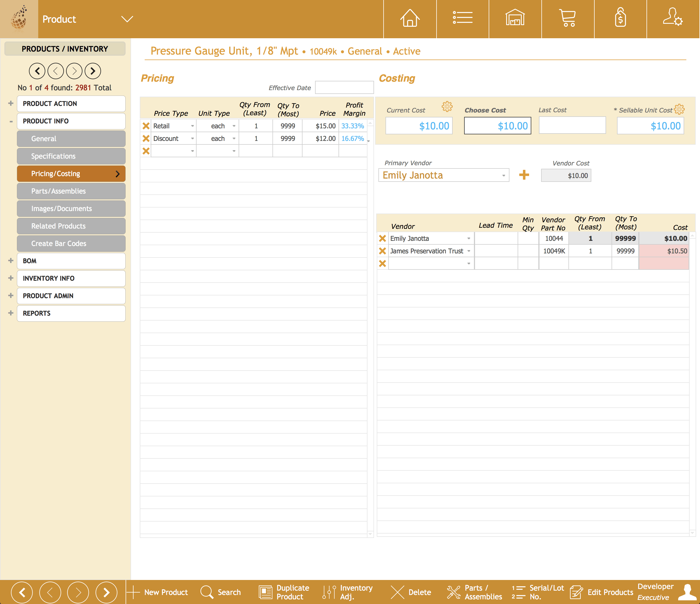Viewport: 700px width, 604px height.
Task: Click the Choose Cost field
Action: pyautogui.click(x=497, y=126)
